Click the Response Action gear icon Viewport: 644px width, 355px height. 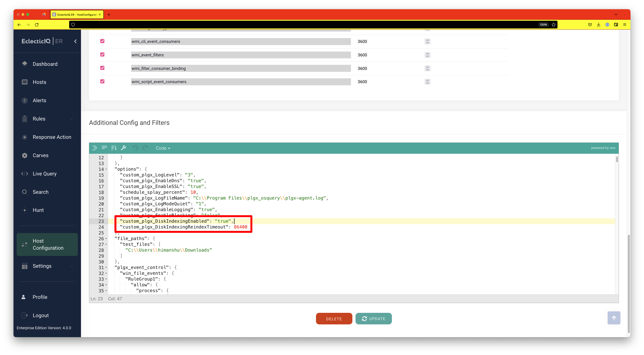[x=25, y=137]
